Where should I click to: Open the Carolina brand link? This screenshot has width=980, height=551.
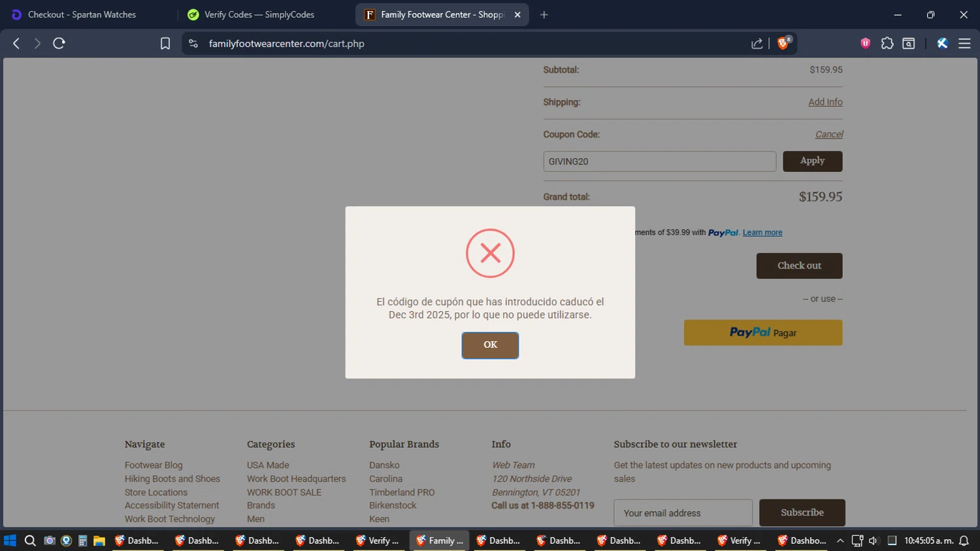[x=385, y=478]
